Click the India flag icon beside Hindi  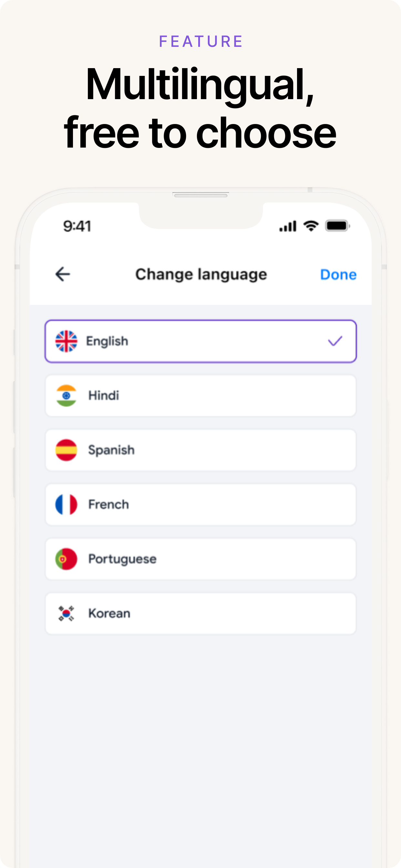click(66, 395)
